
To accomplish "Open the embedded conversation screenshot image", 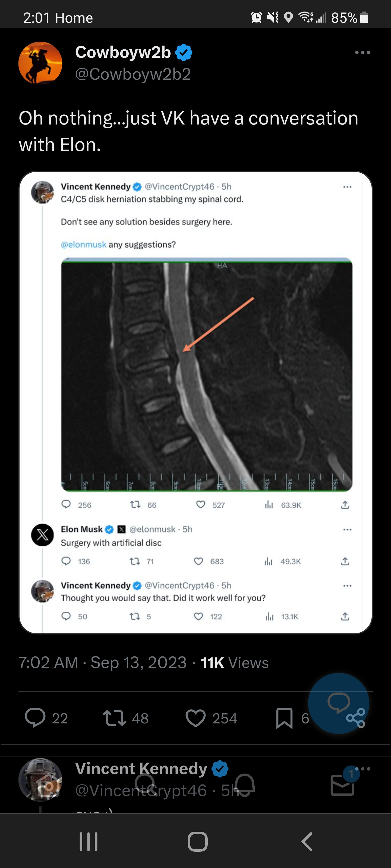I will [x=196, y=402].
